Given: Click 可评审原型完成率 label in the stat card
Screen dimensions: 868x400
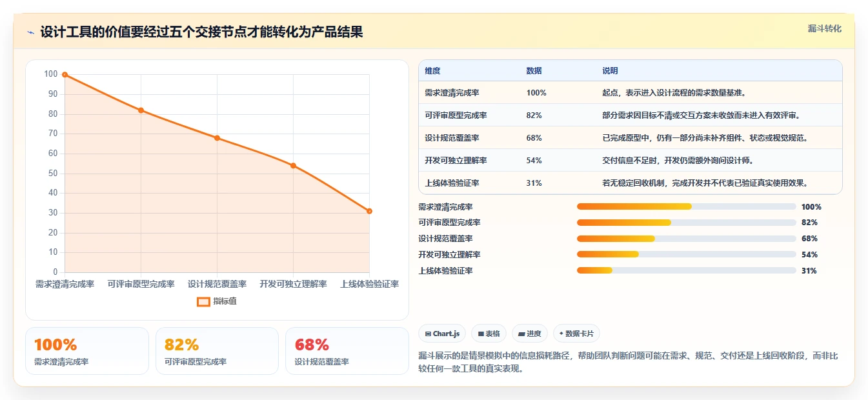Looking at the screenshot, I should [x=196, y=362].
